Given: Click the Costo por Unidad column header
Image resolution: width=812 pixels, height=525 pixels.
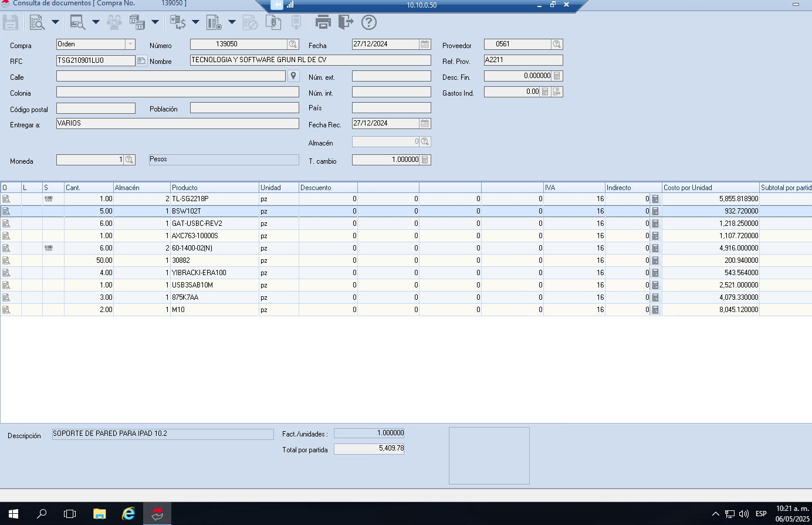Looking at the screenshot, I should tap(710, 188).
